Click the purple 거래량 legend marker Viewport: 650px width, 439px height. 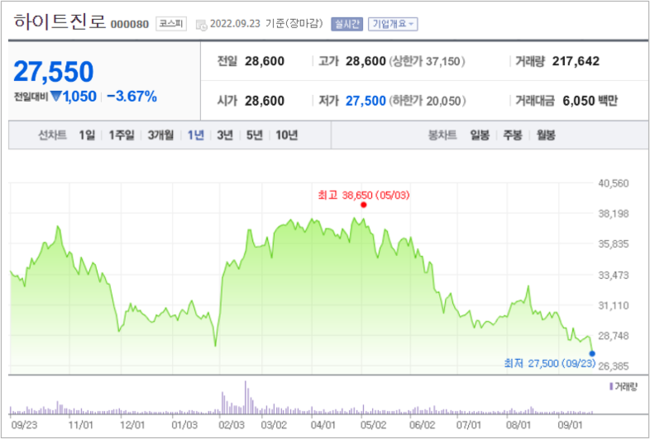click(x=609, y=385)
